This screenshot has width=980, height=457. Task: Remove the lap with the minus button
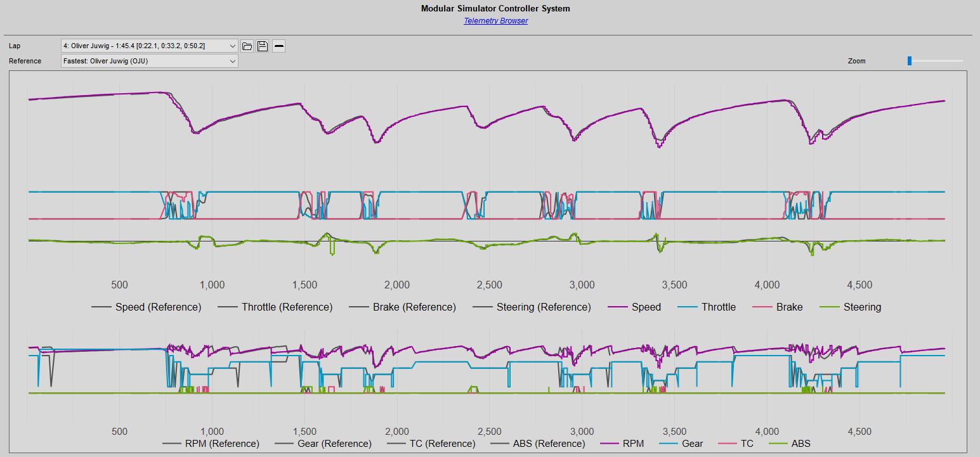click(x=278, y=46)
